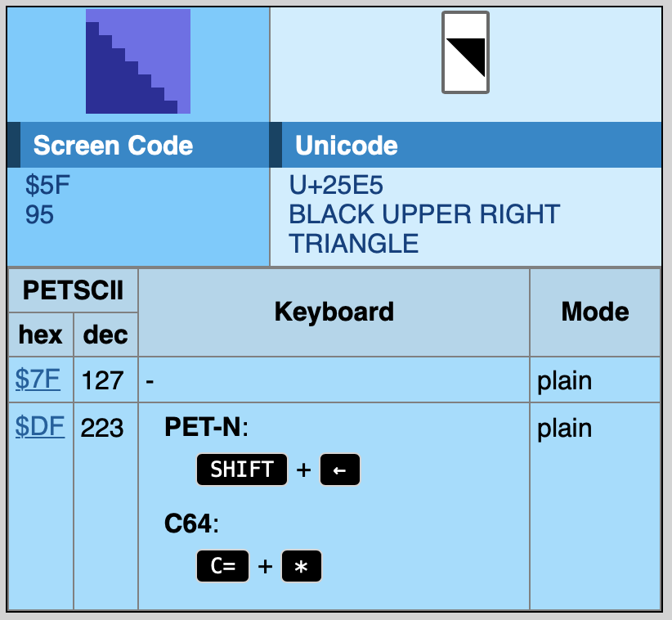Click the SHIFT key icon
The image size is (672, 620).
242,470
